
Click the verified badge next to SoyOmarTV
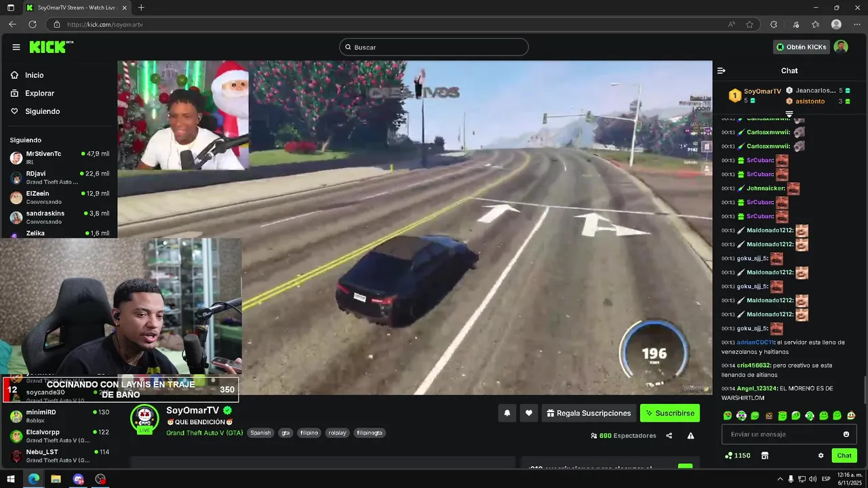click(x=228, y=411)
